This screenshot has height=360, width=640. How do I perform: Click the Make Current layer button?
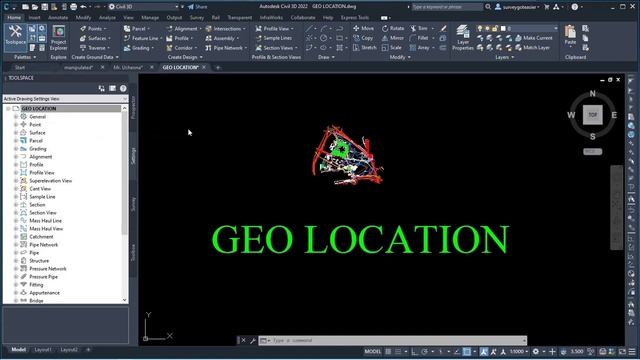[534, 38]
